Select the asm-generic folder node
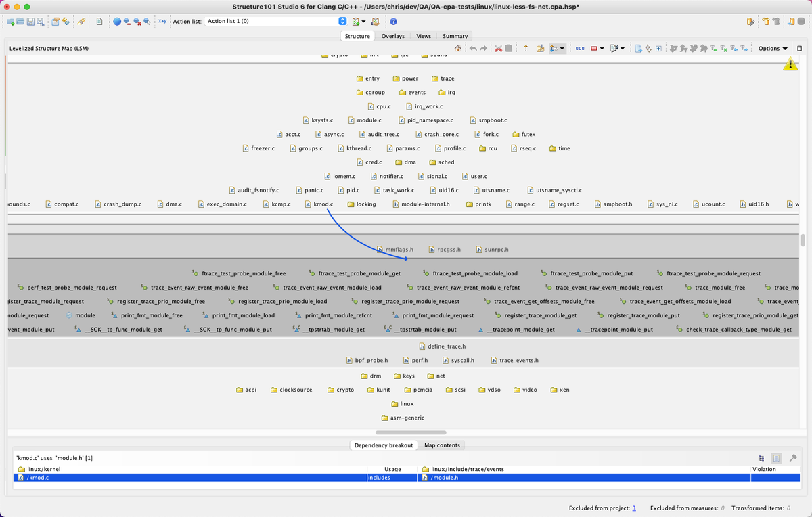This screenshot has height=517, width=812. click(403, 418)
